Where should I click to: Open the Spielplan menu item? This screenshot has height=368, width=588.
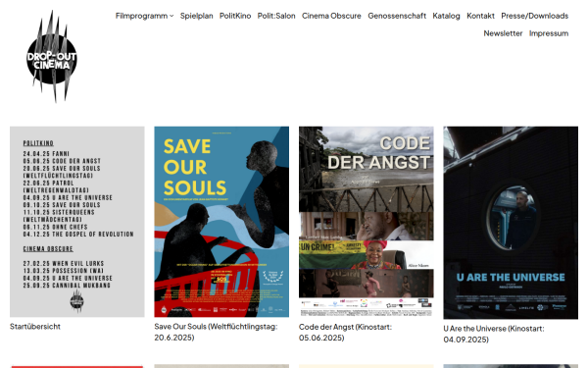(x=197, y=16)
